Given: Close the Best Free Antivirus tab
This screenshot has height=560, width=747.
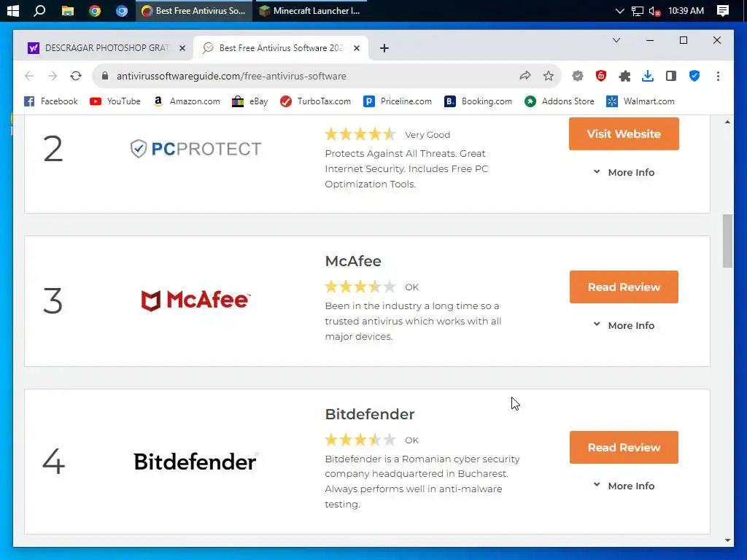Looking at the screenshot, I should coord(357,48).
